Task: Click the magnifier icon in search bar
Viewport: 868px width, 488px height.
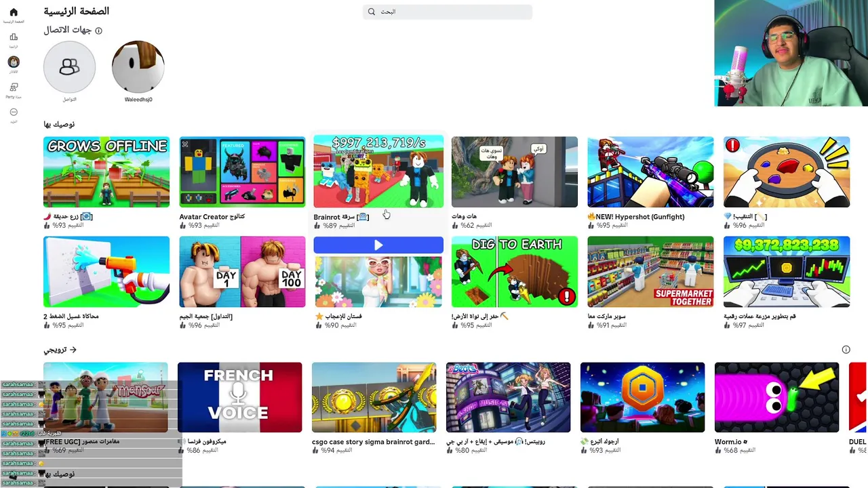Action: point(372,12)
